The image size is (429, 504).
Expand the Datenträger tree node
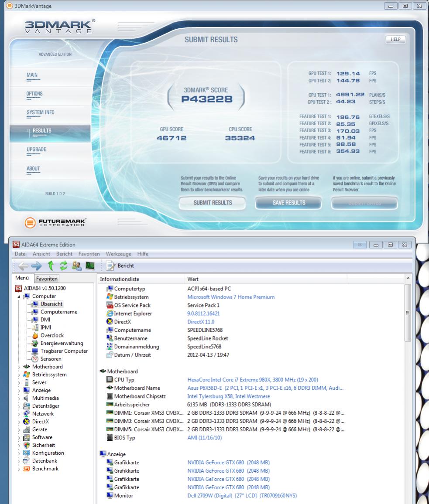pos(19,406)
